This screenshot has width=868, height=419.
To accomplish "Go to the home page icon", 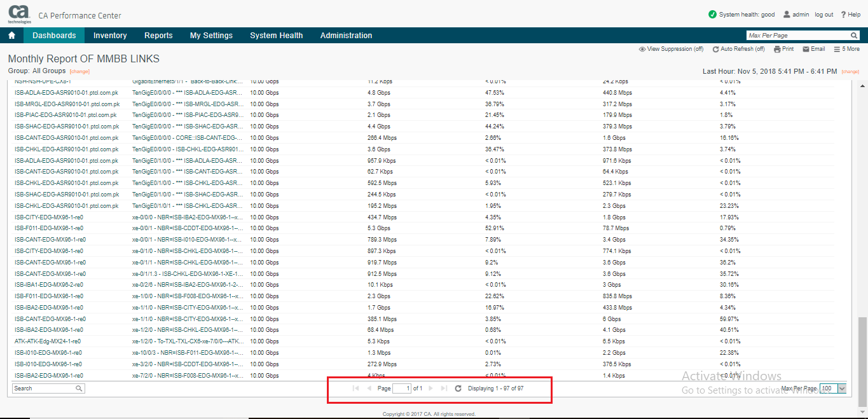I will [11, 36].
